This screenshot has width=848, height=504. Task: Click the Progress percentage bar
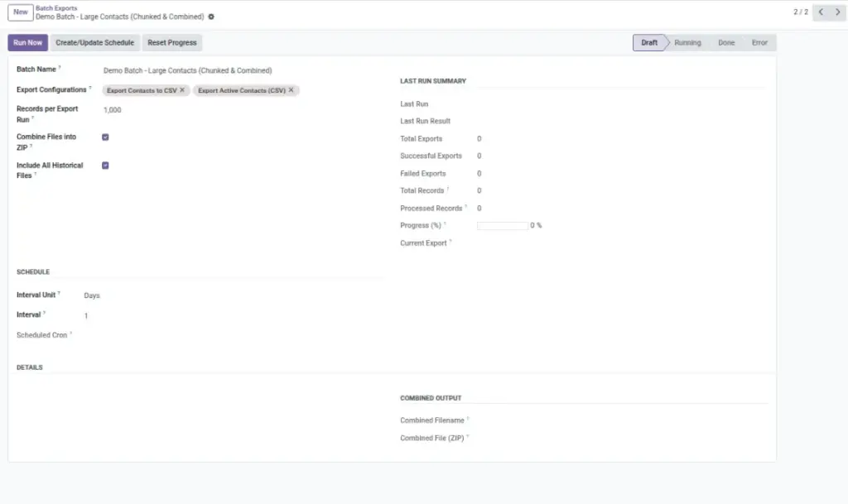pyautogui.click(x=503, y=226)
